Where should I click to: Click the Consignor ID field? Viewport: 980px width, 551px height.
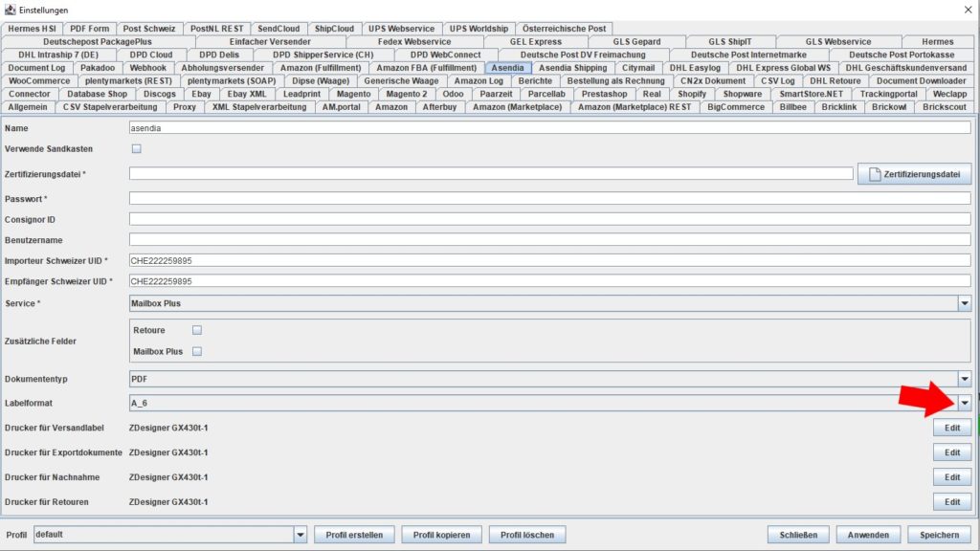(550, 219)
